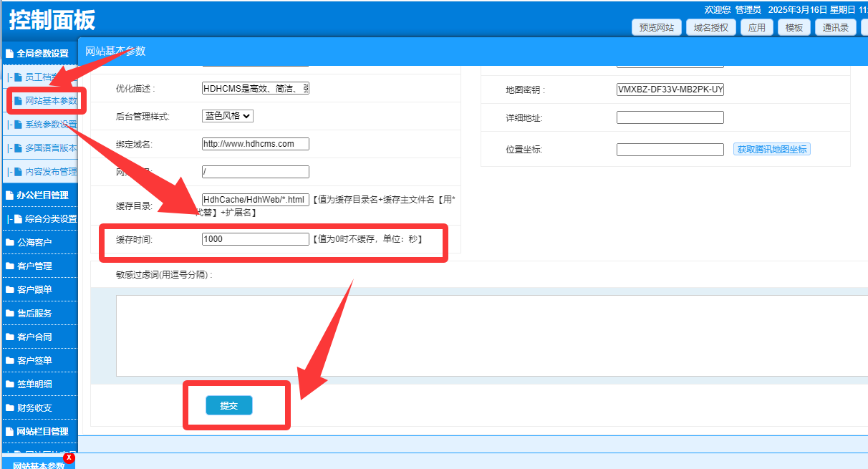Image resolution: width=868 pixels, height=469 pixels.
Task: Select 内容发布管理 in the sidebar
Action: tap(50, 172)
